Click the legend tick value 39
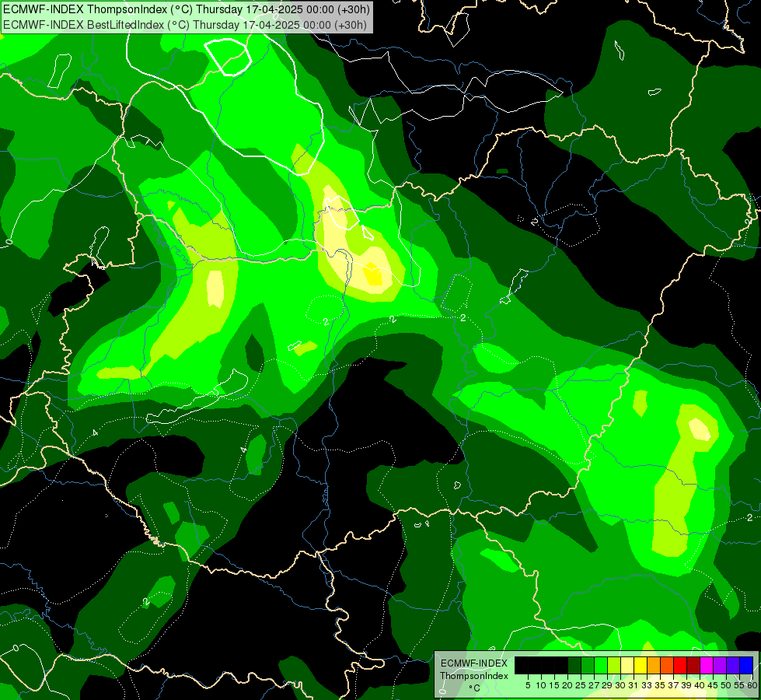This screenshot has height=700, width=761. (x=686, y=685)
